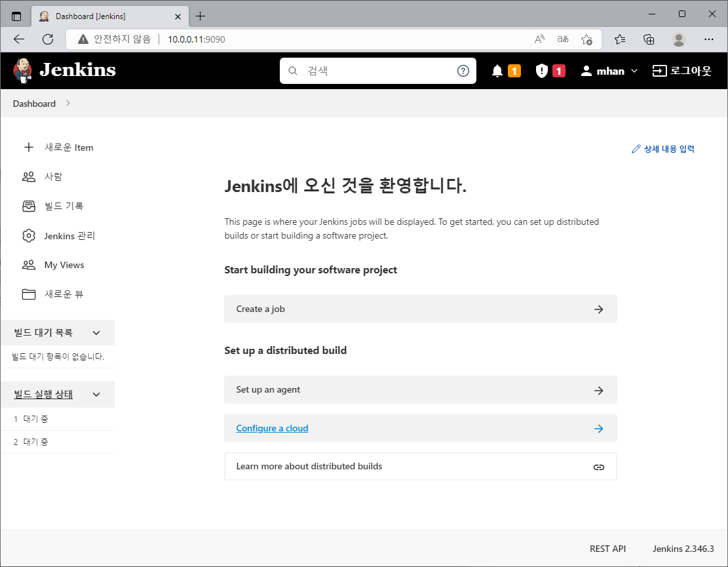Open a new browser tab
Viewport: 728px width, 567px height.
coord(200,16)
